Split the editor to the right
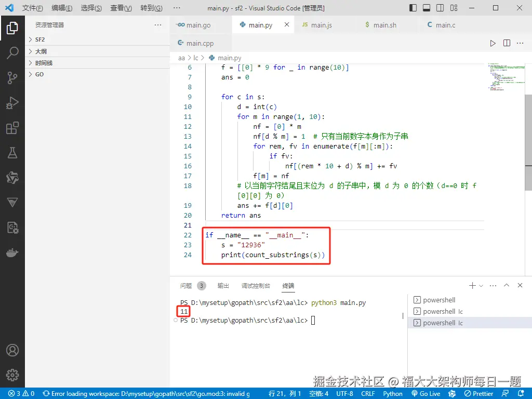The image size is (532, 399). (507, 43)
